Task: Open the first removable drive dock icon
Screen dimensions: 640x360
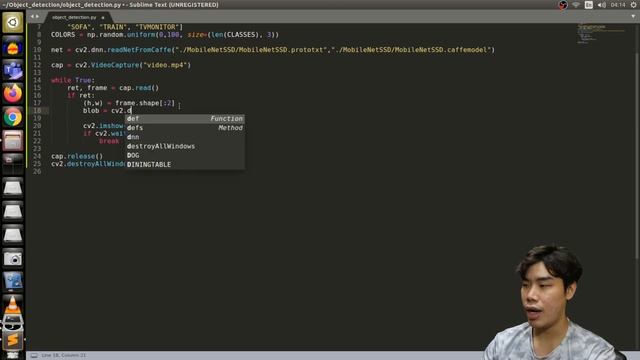Action: tap(13, 188)
